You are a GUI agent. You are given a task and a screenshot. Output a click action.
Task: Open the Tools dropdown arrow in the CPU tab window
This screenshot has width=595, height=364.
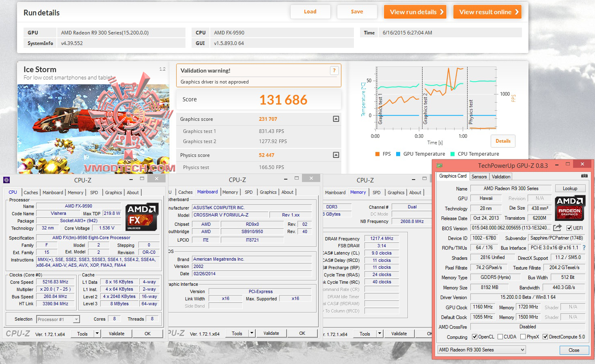pos(97,334)
